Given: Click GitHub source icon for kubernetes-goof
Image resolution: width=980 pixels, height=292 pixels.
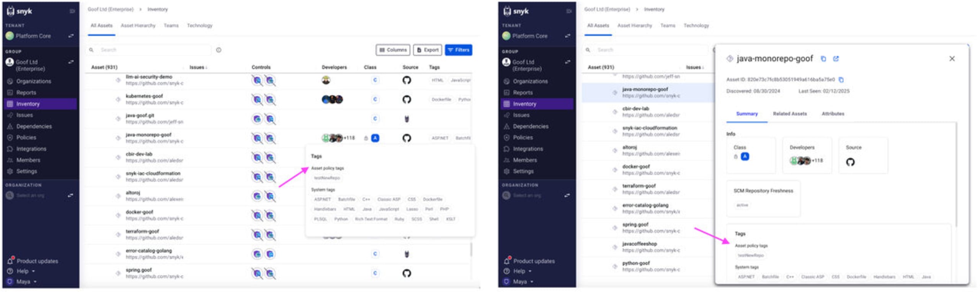Looking at the screenshot, I should tap(407, 100).
